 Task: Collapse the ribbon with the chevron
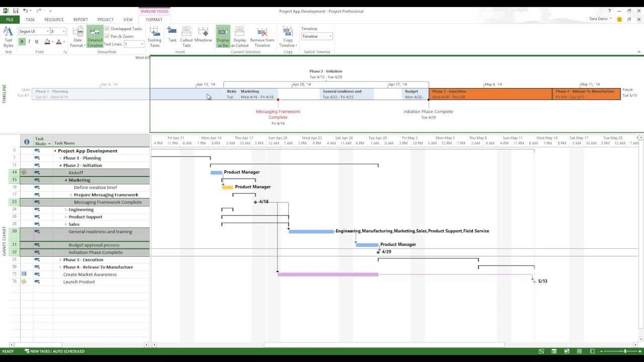639,51
